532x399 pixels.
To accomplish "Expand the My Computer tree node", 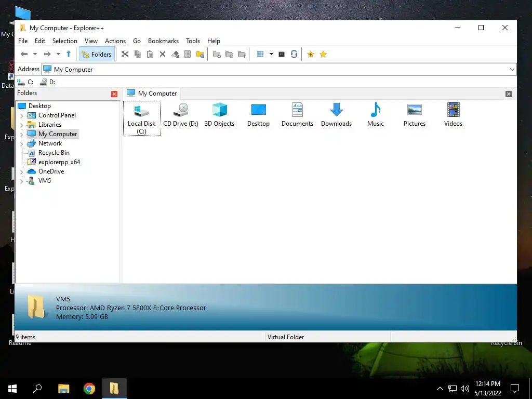I will (x=22, y=135).
